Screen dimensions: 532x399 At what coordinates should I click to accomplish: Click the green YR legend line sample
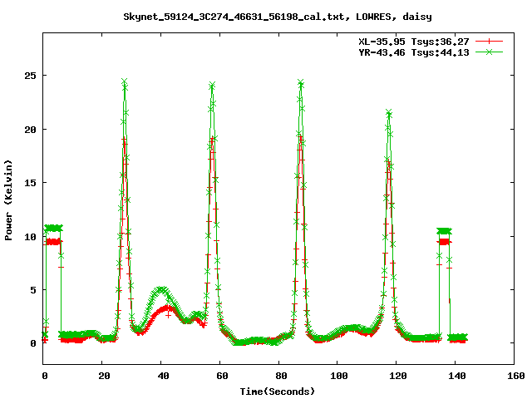[489, 52]
